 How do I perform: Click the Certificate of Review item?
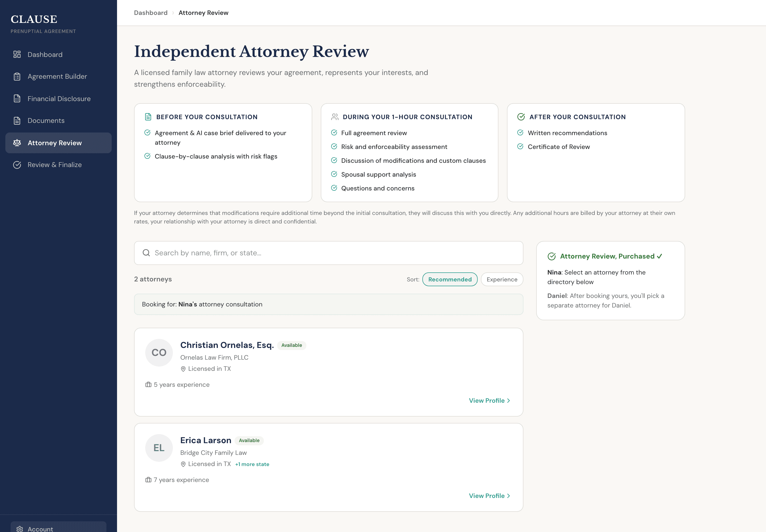pos(559,147)
